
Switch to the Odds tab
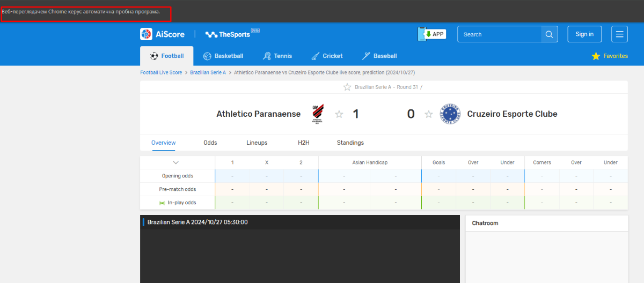click(210, 143)
